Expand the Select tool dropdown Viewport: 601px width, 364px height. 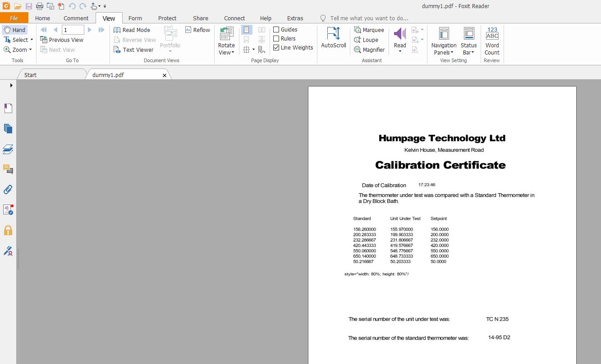pos(32,40)
